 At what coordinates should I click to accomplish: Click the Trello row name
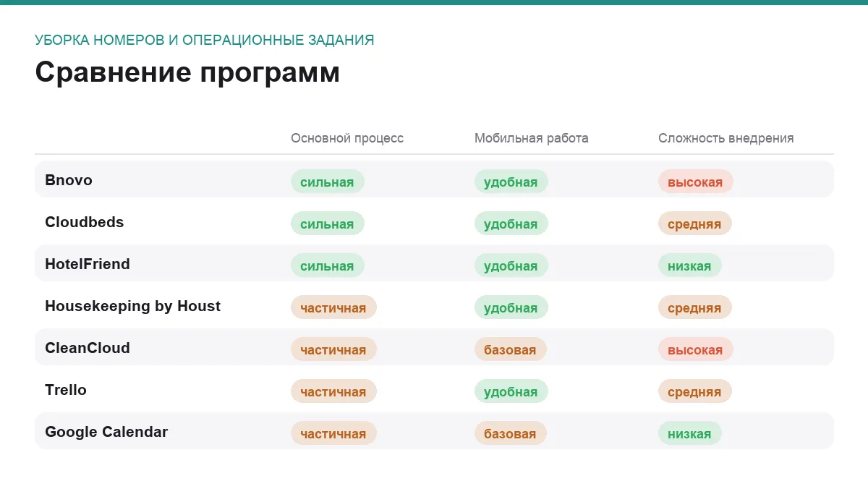66,390
